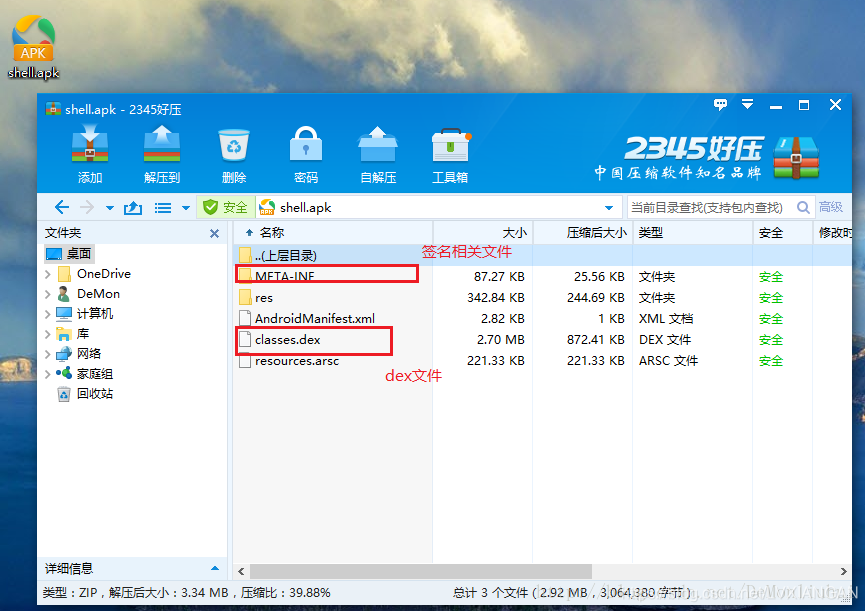868x612 pixels.
Task: Collapse the 详细信息 details panel
Action: click(x=215, y=569)
